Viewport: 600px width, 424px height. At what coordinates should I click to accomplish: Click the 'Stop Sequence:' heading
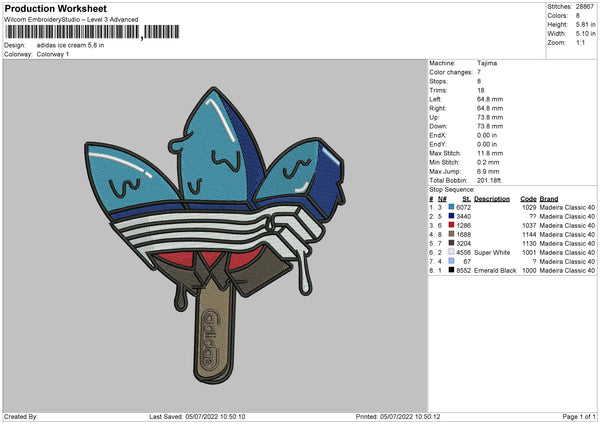click(452, 190)
